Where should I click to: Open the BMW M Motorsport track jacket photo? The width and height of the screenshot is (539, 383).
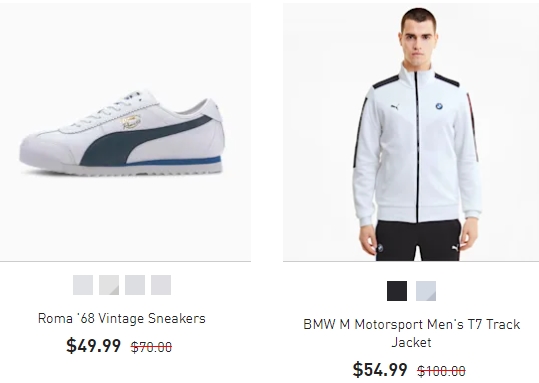(411, 132)
